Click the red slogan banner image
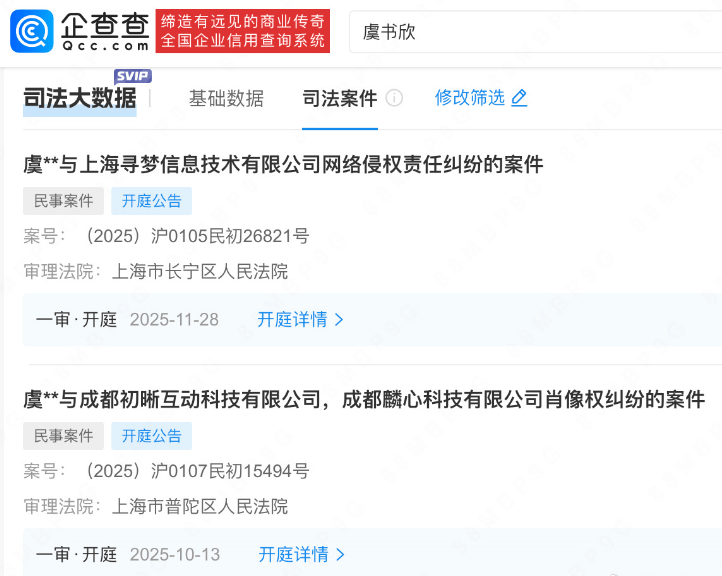This screenshot has width=722, height=576. click(x=243, y=31)
